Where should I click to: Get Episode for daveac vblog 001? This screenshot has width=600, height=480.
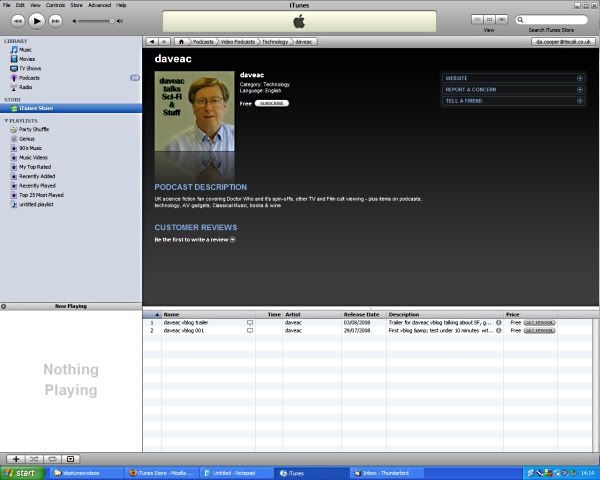[539, 331]
